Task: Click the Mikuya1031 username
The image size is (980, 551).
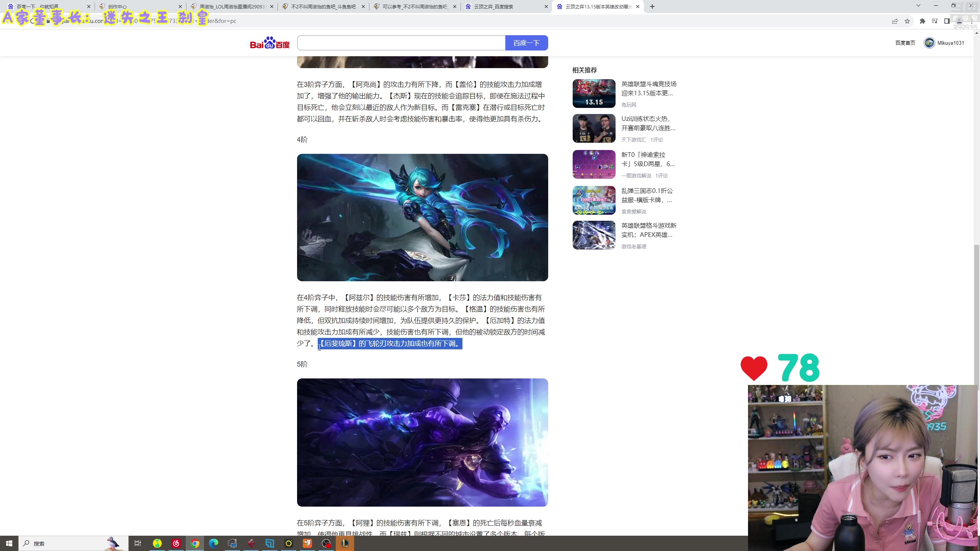Action: click(951, 43)
